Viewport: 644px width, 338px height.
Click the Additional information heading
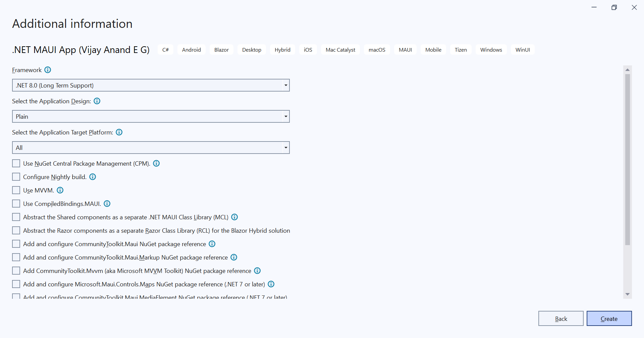click(72, 24)
